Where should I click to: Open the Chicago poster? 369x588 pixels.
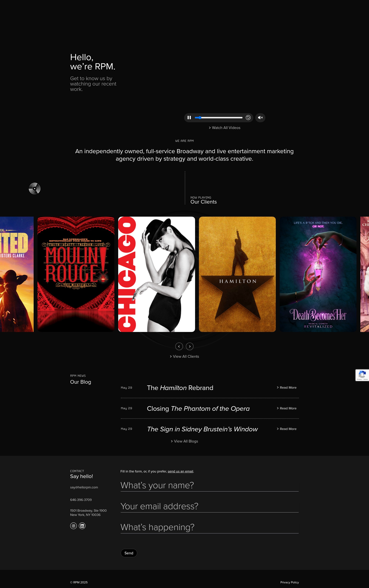coord(156,274)
